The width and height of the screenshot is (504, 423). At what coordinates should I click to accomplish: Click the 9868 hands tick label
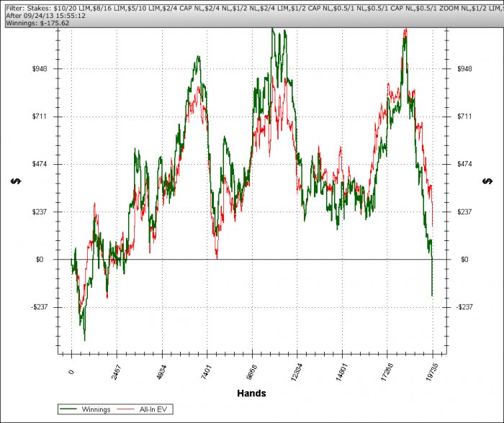251,372
